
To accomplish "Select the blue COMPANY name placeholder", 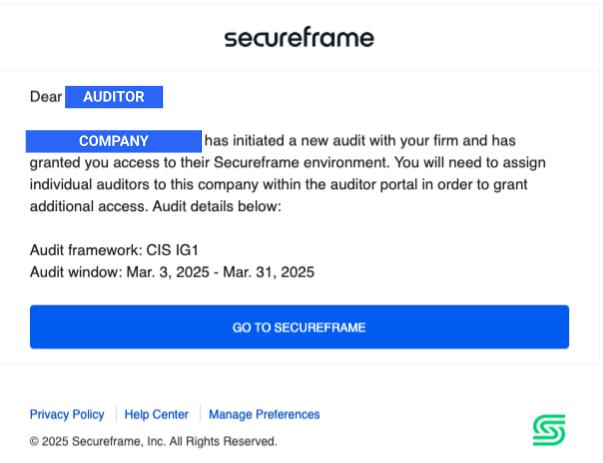I will coord(114,141).
